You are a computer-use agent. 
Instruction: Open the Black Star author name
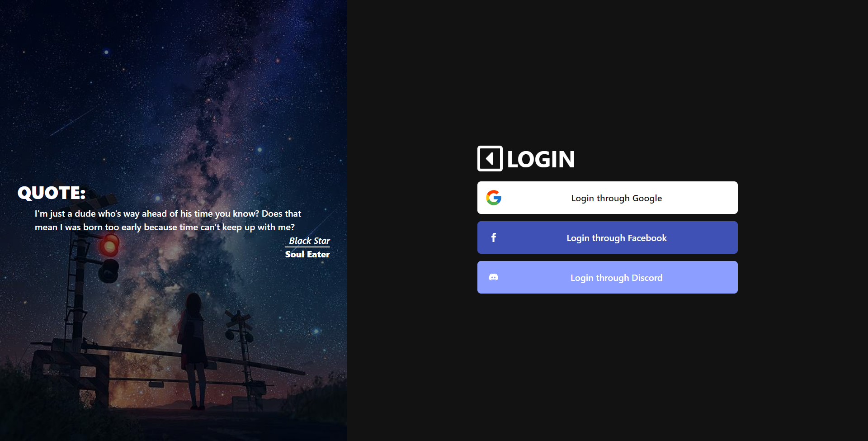[x=309, y=241]
